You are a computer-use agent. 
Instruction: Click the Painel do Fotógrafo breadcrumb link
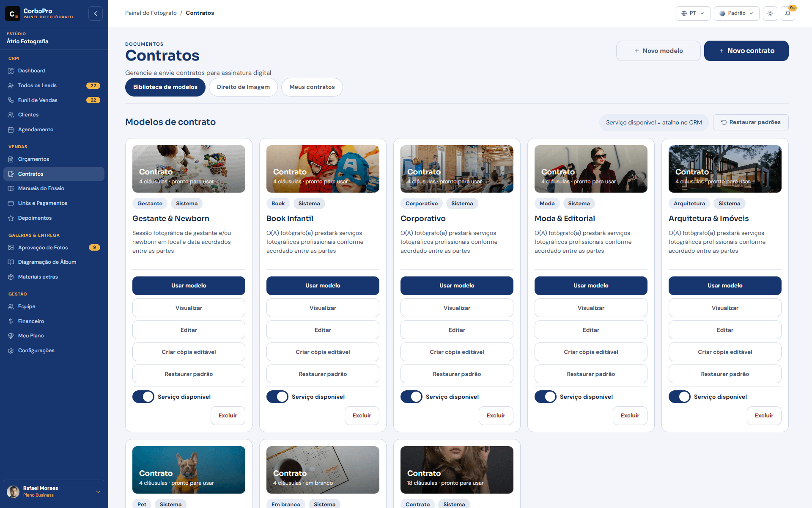pos(151,13)
